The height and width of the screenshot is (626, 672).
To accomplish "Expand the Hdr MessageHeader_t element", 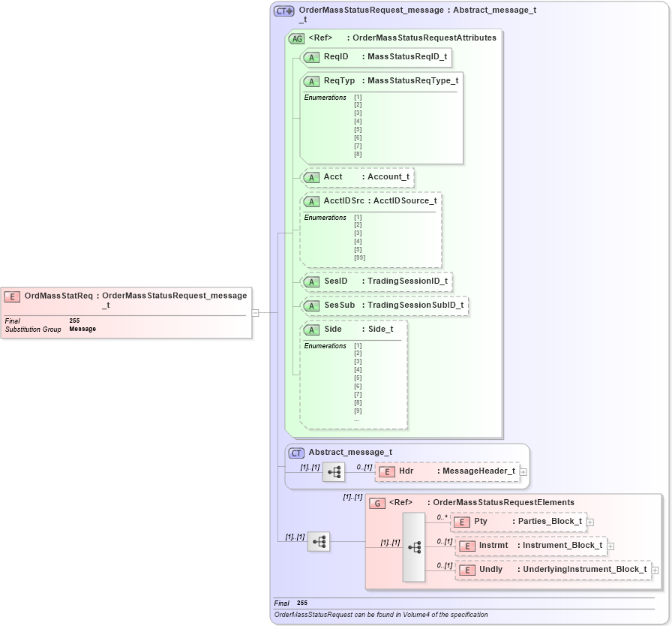I will 524,471.
